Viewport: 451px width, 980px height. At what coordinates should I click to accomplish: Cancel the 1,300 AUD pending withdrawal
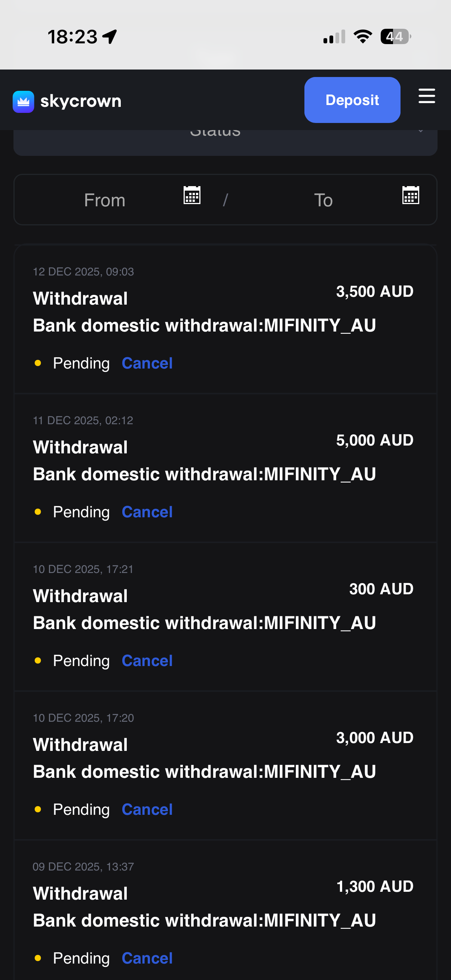[x=147, y=958]
